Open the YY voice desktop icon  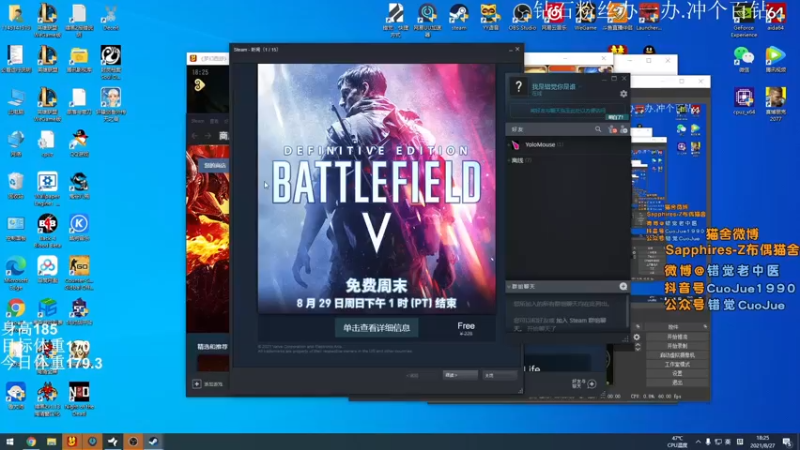(x=490, y=17)
